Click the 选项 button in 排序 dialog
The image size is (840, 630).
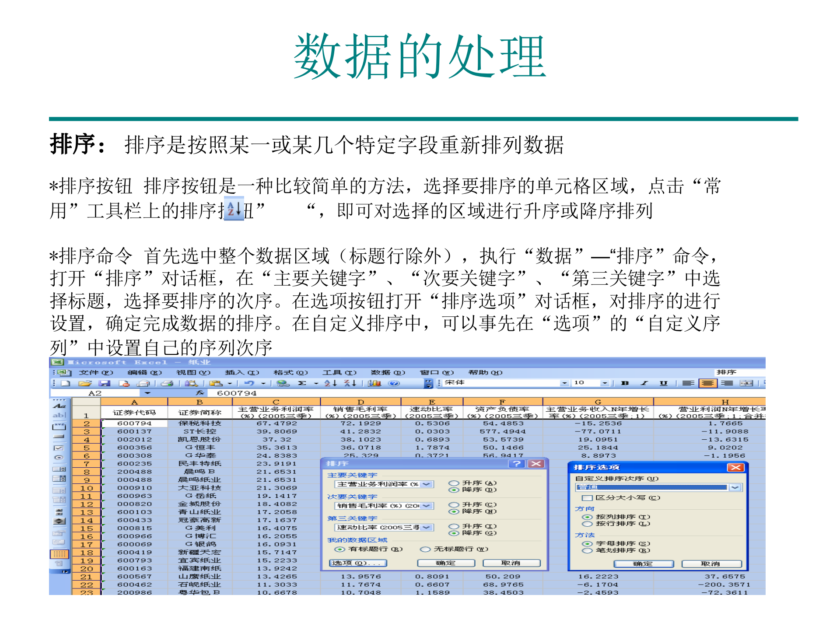pyautogui.click(x=358, y=563)
